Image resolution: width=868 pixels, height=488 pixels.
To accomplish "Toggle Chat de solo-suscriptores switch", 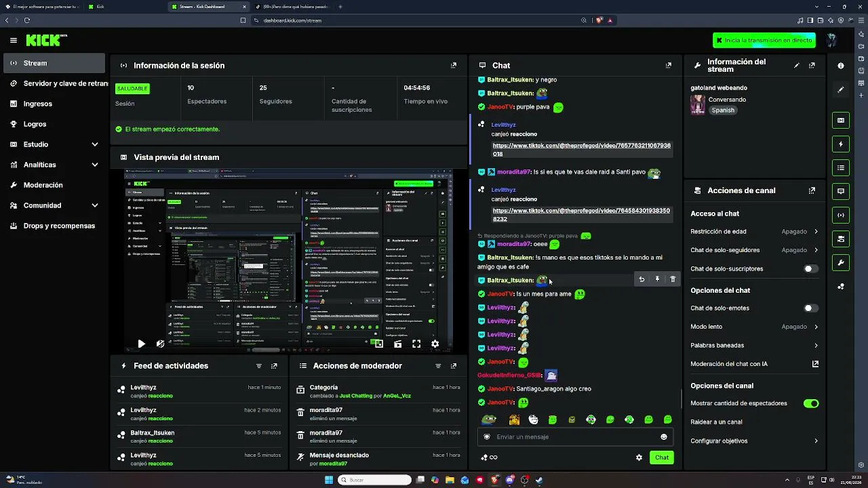I will click(x=810, y=269).
